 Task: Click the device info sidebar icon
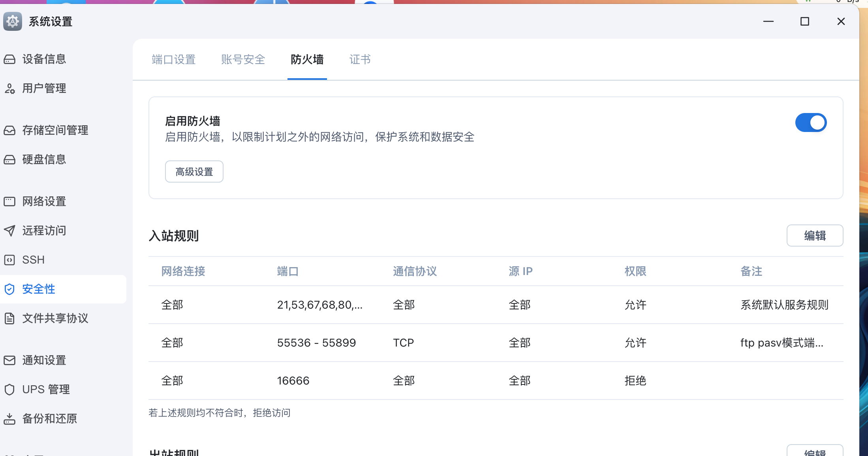[x=9, y=59]
